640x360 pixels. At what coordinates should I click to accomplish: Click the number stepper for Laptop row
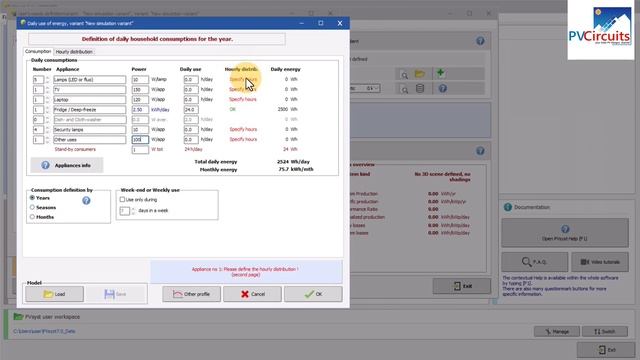click(x=47, y=100)
